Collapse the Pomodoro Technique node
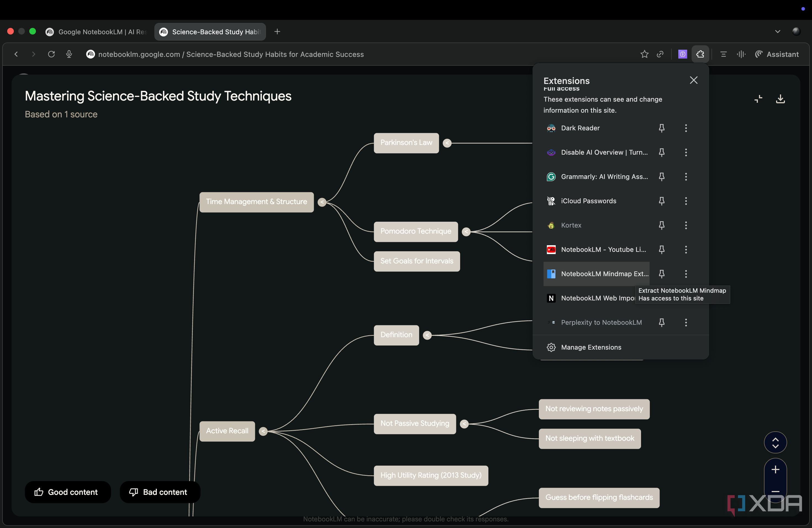 click(466, 232)
